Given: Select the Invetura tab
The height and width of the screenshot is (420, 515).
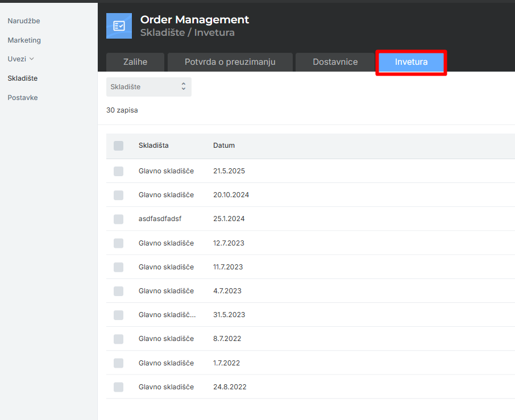Looking at the screenshot, I should (x=411, y=62).
